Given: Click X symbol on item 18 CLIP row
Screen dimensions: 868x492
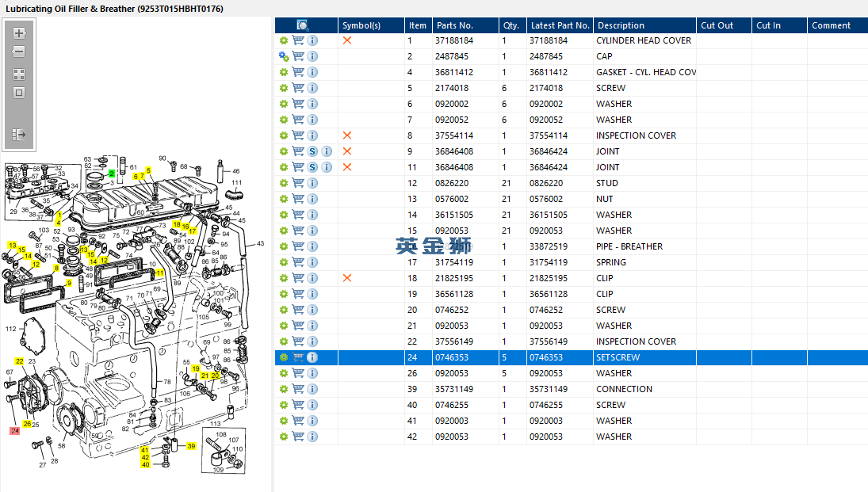Looking at the screenshot, I should (x=347, y=278).
